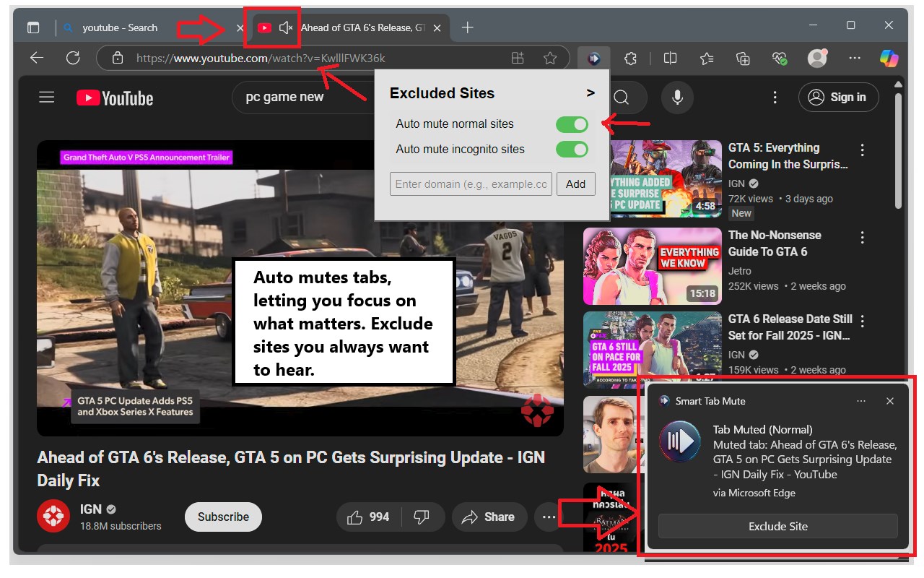The image size is (924, 578).
Task: Click the Enter domain input field
Action: [x=471, y=184]
